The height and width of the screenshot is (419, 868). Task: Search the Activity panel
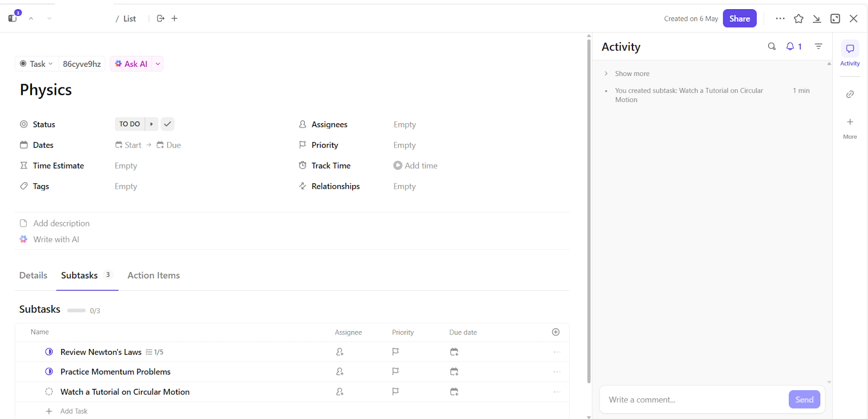(x=771, y=47)
